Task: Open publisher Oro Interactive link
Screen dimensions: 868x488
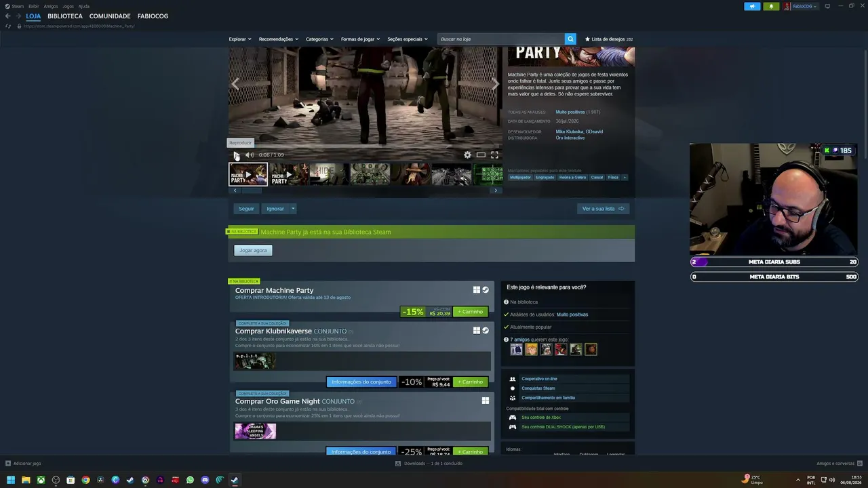Action: (x=570, y=138)
